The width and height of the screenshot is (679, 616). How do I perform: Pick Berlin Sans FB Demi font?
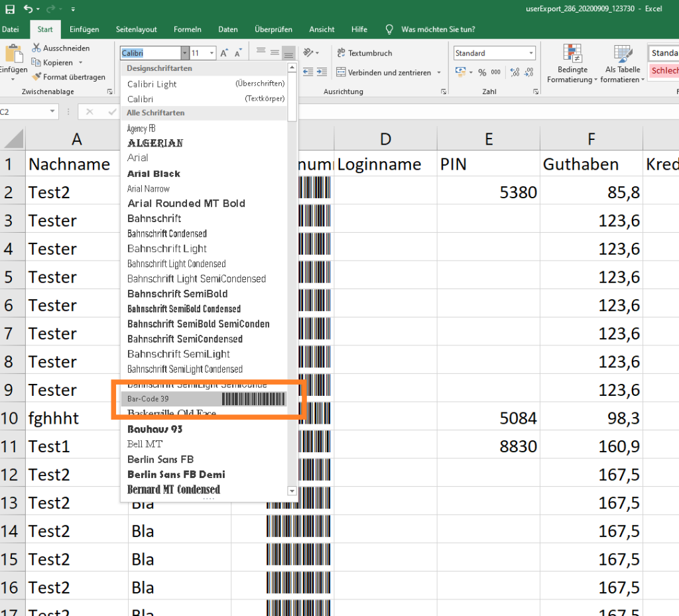[204, 475]
